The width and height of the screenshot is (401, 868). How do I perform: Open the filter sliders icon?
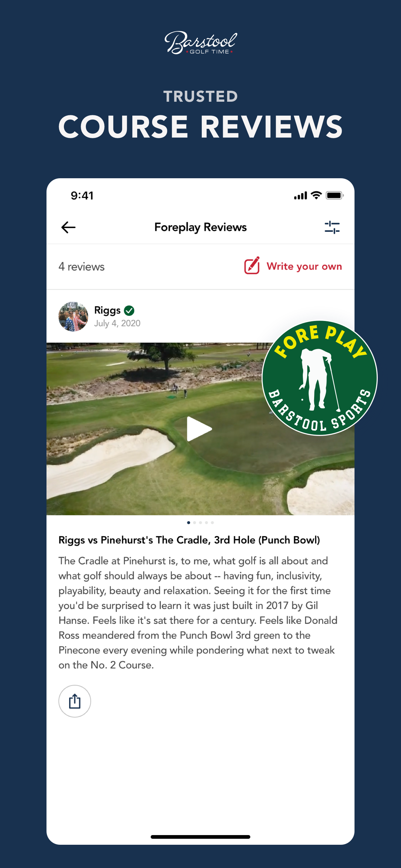tap(332, 227)
